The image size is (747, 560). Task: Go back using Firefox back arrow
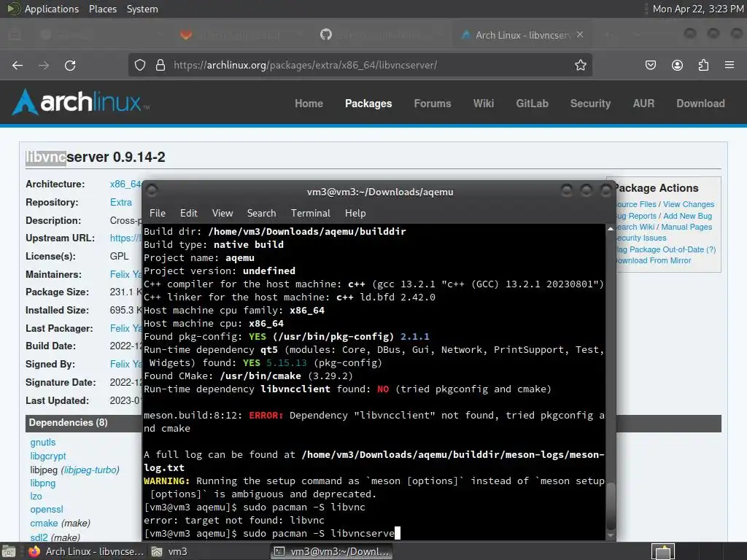point(18,65)
